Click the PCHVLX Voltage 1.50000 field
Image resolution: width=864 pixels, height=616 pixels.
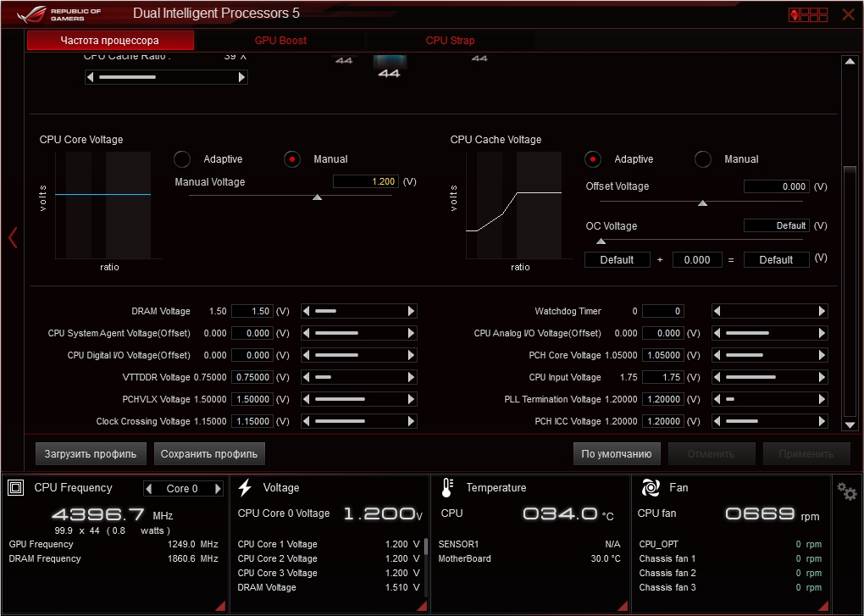pos(252,399)
